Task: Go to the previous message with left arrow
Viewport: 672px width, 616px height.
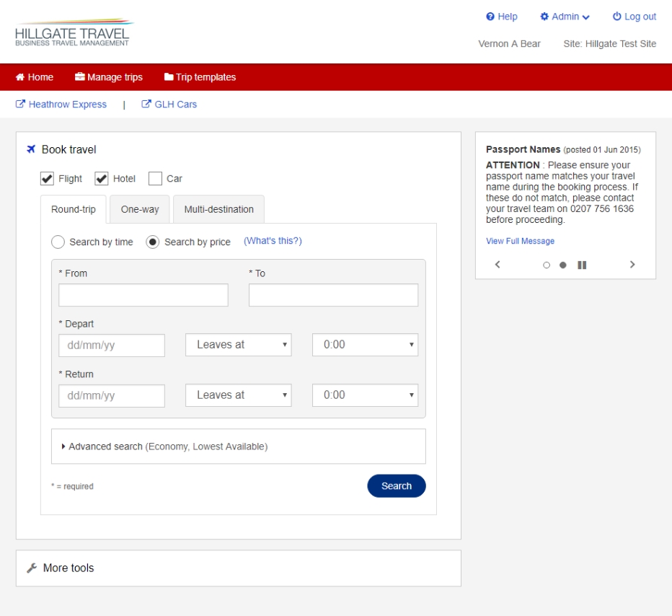Action: pyautogui.click(x=498, y=265)
